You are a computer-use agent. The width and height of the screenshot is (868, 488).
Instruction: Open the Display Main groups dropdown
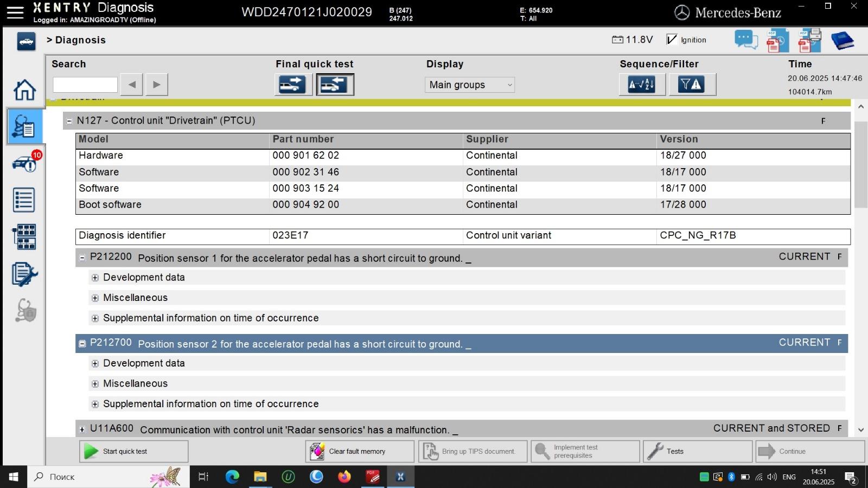[x=470, y=85]
